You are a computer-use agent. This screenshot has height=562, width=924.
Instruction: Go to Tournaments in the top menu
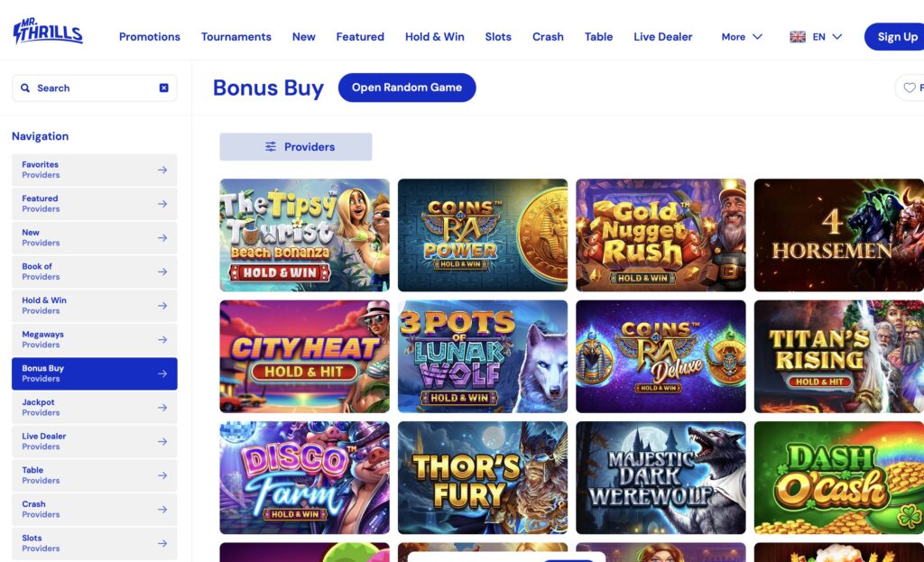[x=236, y=37]
